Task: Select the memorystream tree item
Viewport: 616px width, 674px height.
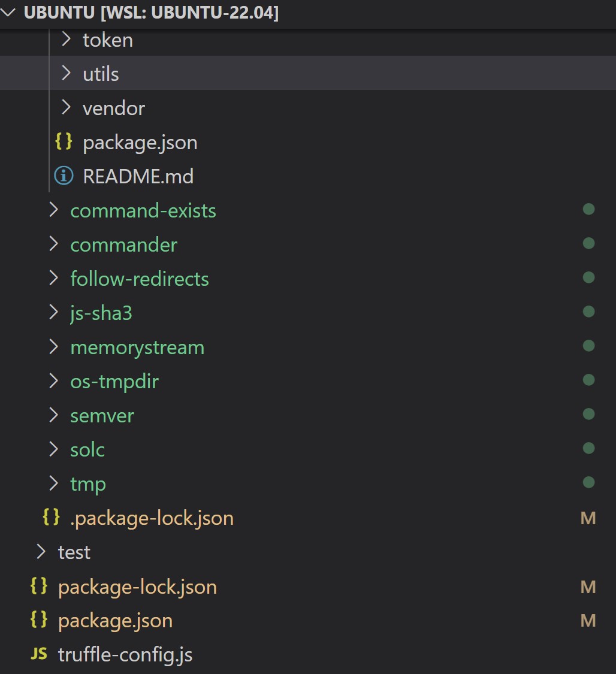Action: coord(137,347)
